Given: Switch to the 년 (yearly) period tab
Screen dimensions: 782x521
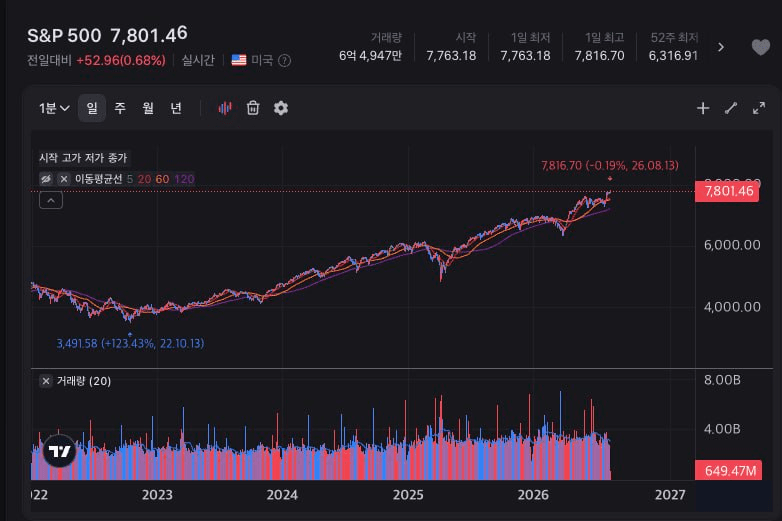Looking at the screenshot, I should tap(176, 108).
